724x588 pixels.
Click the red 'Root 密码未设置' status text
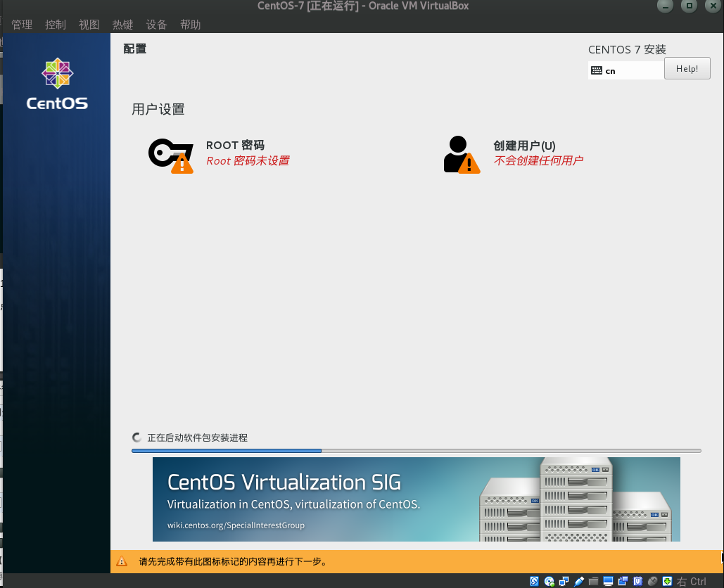coord(248,160)
